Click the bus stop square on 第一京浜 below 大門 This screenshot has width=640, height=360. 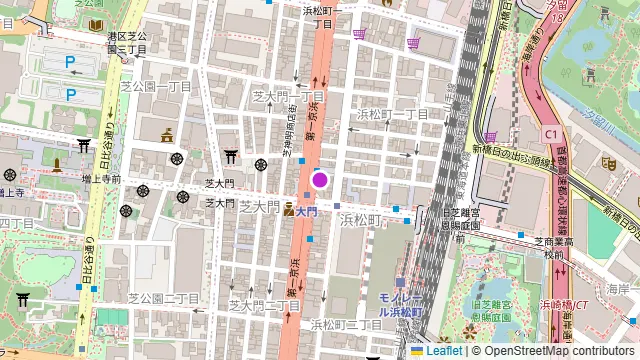[x=310, y=239]
